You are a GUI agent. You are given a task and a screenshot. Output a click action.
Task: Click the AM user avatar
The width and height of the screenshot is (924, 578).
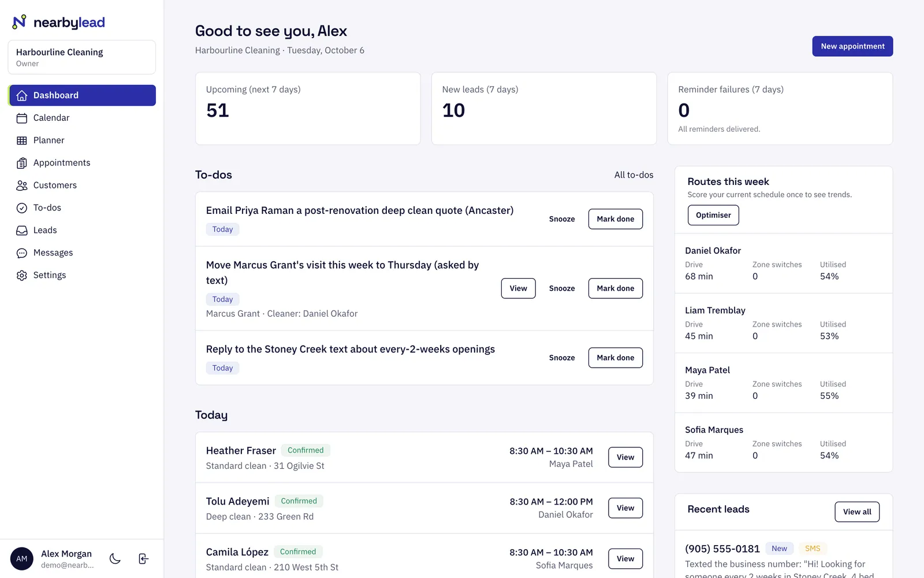click(x=22, y=558)
